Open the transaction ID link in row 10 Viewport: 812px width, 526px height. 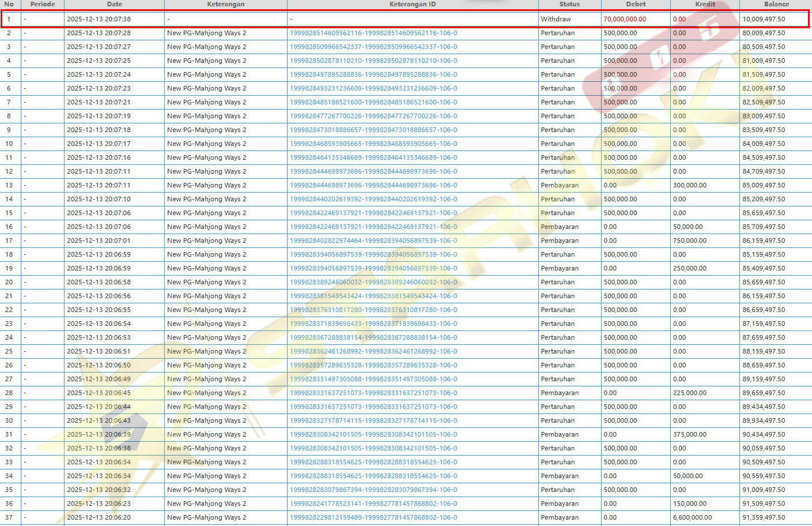(x=373, y=144)
